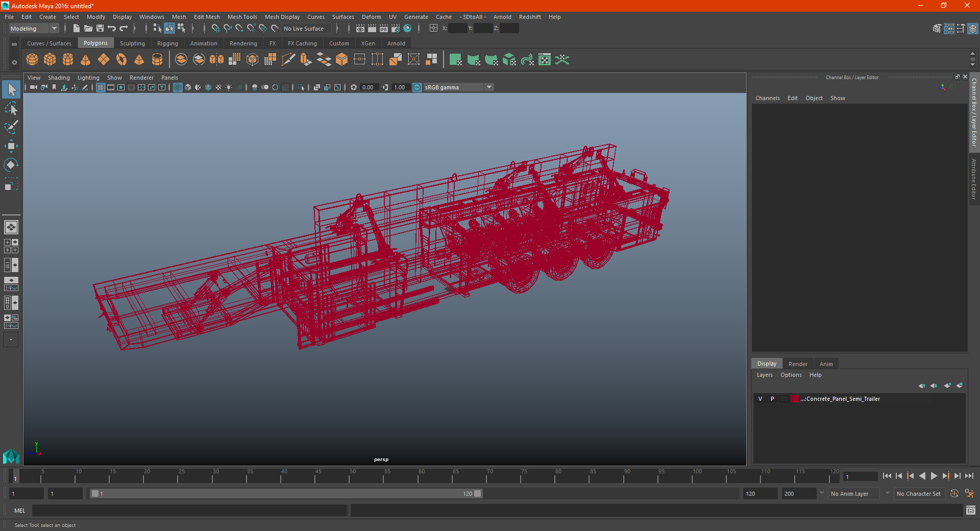Click the redo arrow icon
Image resolution: width=980 pixels, height=531 pixels.
124,29
